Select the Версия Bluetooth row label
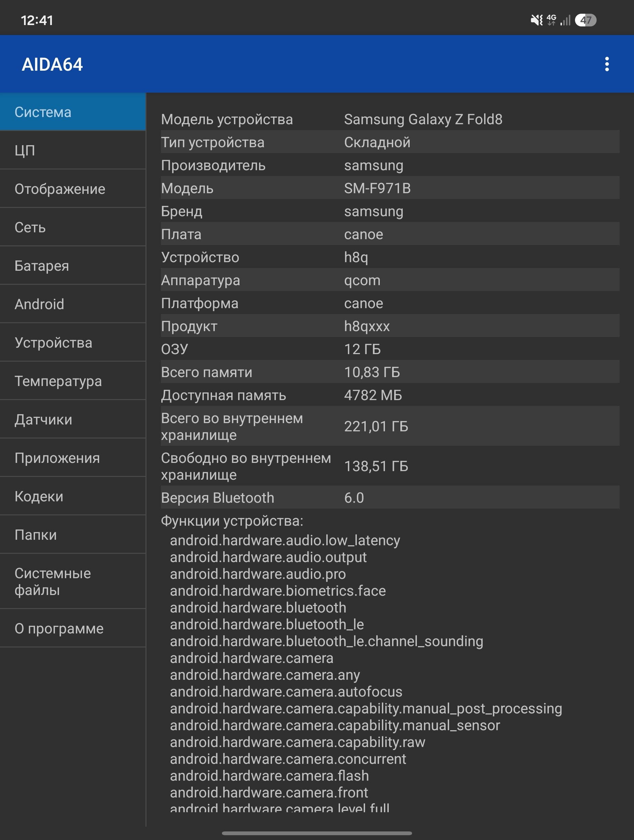 tap(218, 498)
